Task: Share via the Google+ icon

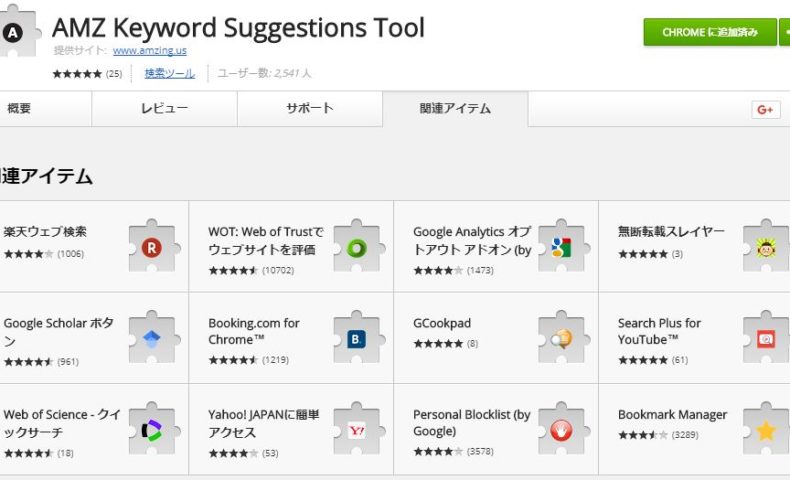Action: (765, 109)
